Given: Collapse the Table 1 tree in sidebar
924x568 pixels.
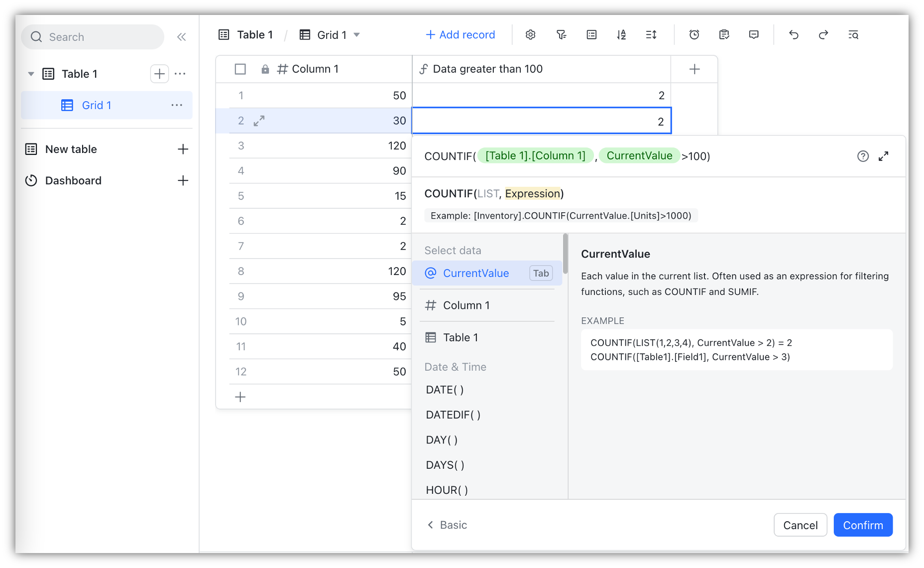Looking at the screenshot, I should coord(31,74).
